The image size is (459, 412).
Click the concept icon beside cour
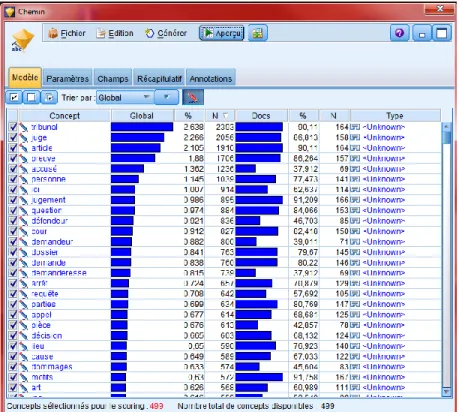coord(24,231)
